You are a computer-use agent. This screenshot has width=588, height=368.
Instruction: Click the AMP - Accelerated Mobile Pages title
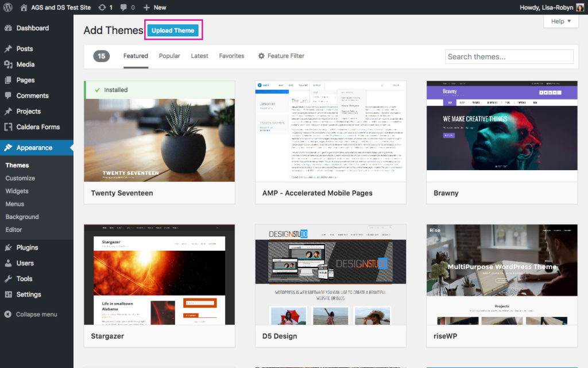[x=317, y=193]
